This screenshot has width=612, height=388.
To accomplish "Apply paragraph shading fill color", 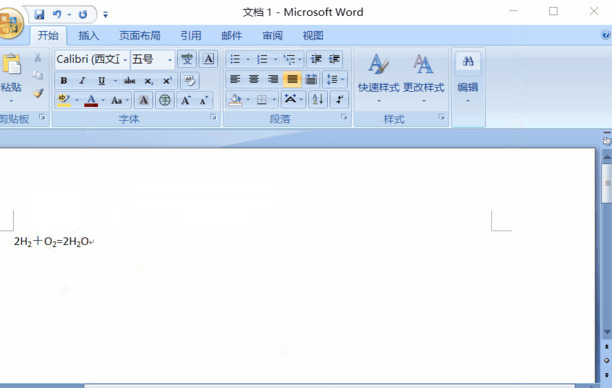I will pos(235,100).
